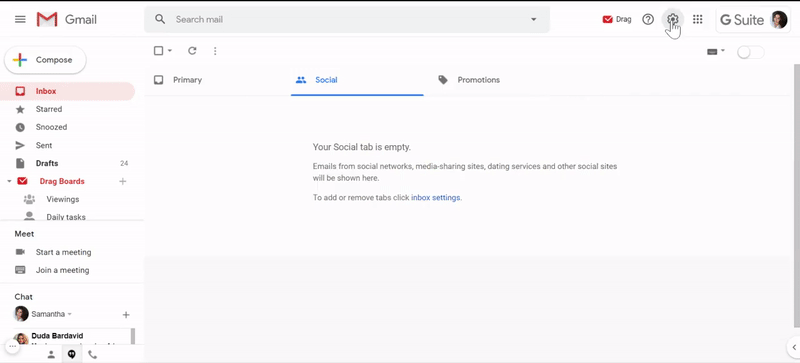Click the Gmail logo
This screenshot has width=800, height=363.
pos(67,19)
